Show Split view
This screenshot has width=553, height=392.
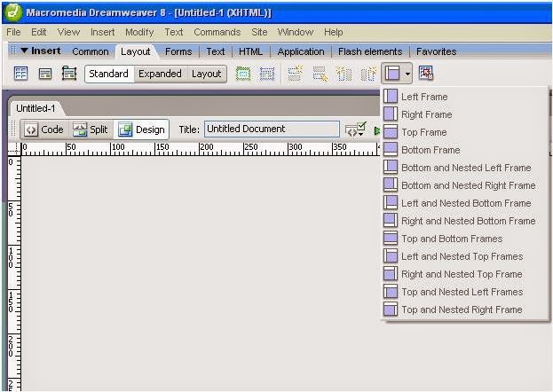point(91,129)
